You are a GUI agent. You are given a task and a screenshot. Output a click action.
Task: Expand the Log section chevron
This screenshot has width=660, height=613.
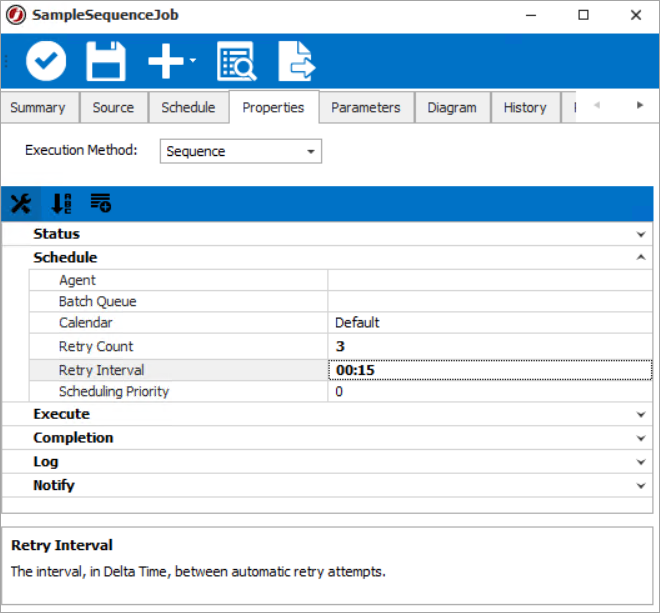(x=641, y=462)
